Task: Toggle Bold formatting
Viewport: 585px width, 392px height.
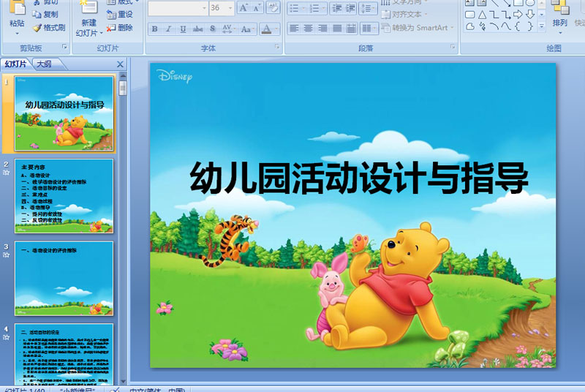Action: coord(155,29)
